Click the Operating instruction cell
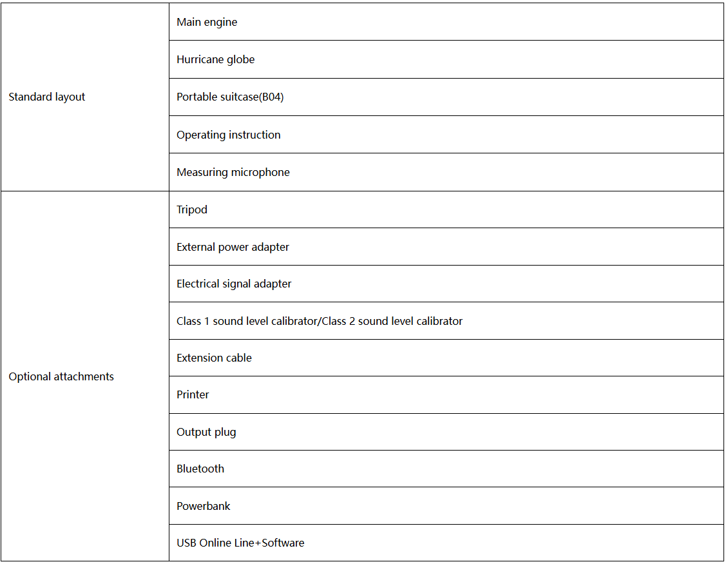The image size is (728, 564). [446, 135]
